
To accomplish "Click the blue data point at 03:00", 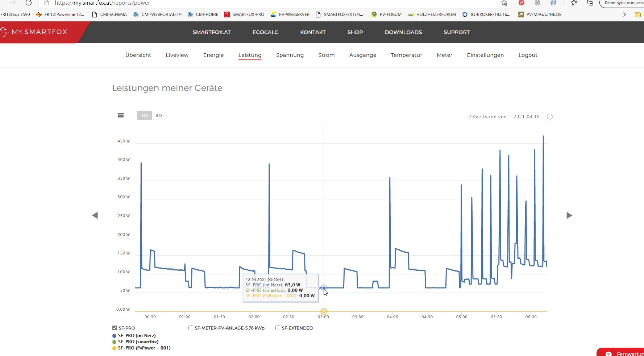I will pyautogui.click(x=324, y=287).
